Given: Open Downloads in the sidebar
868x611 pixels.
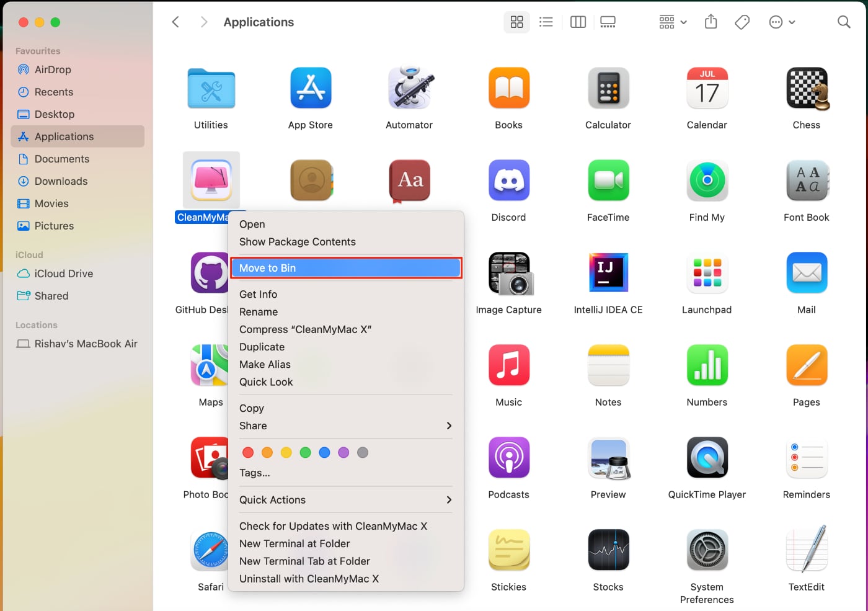Looking at the screenshot, I should tap(77, 181).
